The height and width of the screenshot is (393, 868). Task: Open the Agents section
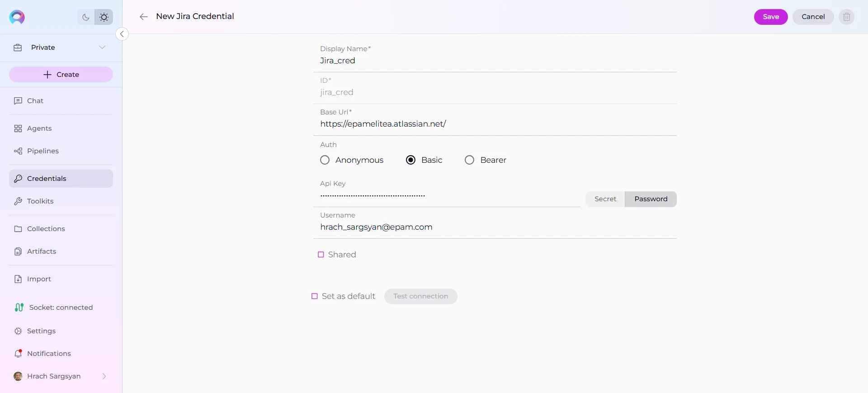click(61, 128)
